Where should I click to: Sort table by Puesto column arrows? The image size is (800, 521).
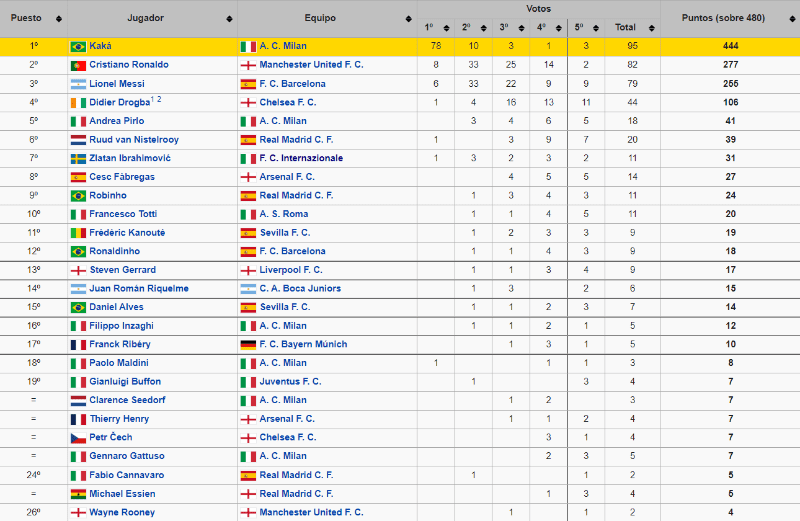pyautogui.click(x=60, y=19)
